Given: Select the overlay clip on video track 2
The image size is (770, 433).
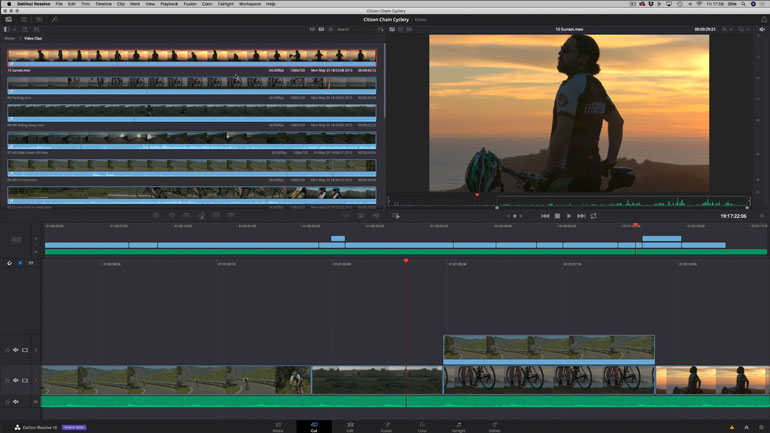Looking at the screenshot, I should coord(549,350).
